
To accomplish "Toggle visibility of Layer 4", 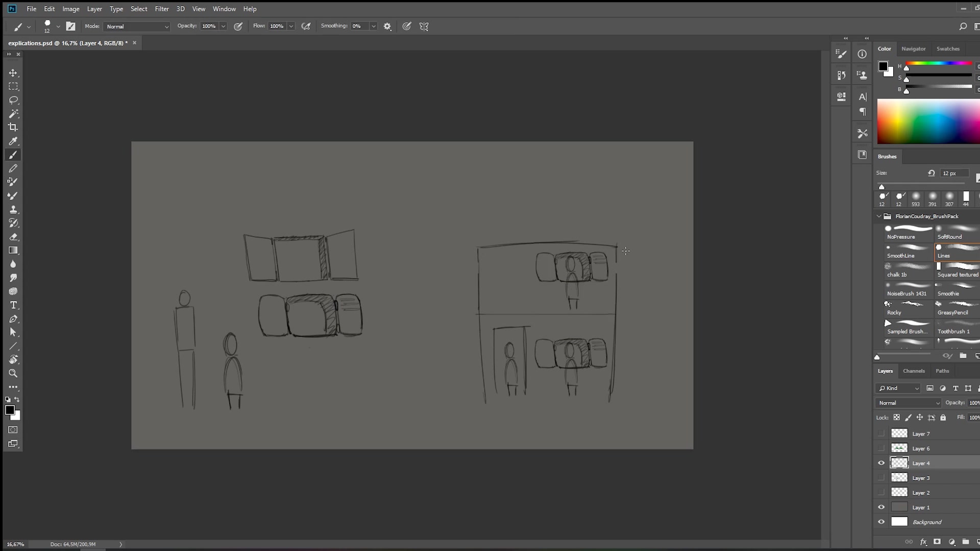I will (x=880, y=463).
